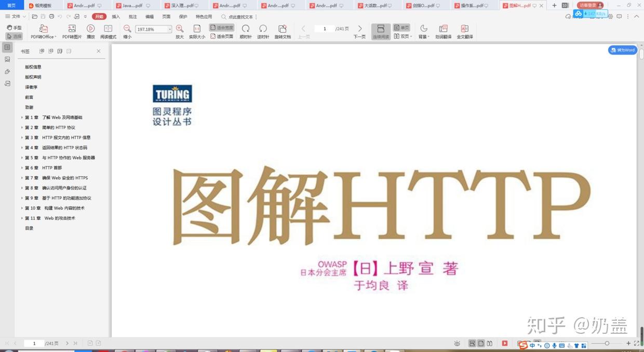
Task: Add new bookmark icon in 书签 panel
Action: click(x=60, y=51)
